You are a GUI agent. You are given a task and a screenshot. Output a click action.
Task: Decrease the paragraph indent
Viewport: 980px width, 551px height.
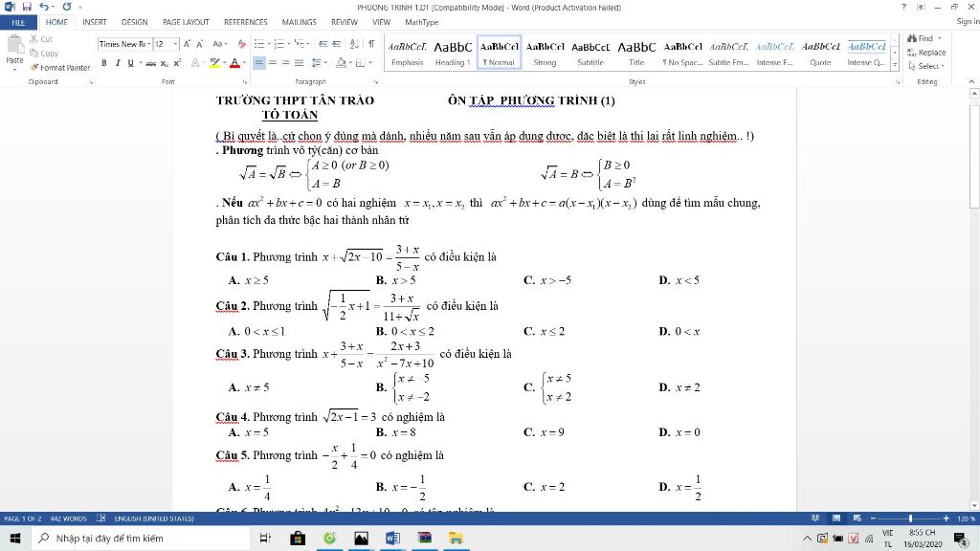tap(323, 44)
